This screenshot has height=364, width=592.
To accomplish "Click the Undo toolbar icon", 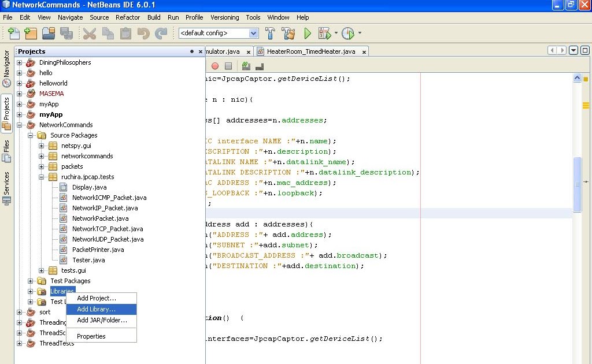I will 144,33.
